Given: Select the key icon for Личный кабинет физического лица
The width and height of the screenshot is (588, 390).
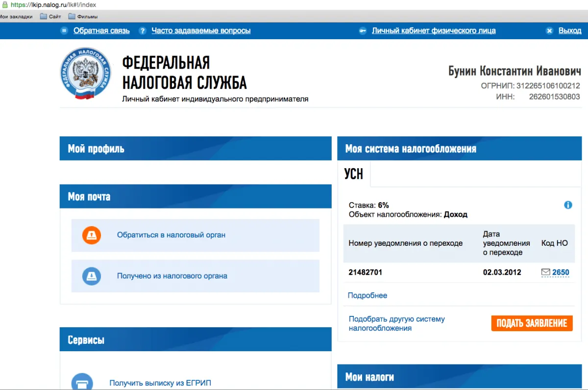Looking at the screenshot, I should pyautogui.click(x=362, y=30).
